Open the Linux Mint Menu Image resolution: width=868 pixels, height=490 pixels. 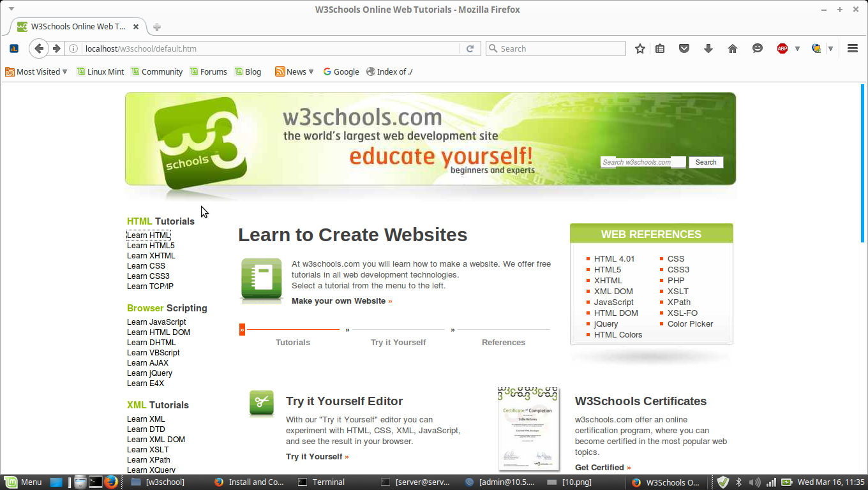pos(22,482)
